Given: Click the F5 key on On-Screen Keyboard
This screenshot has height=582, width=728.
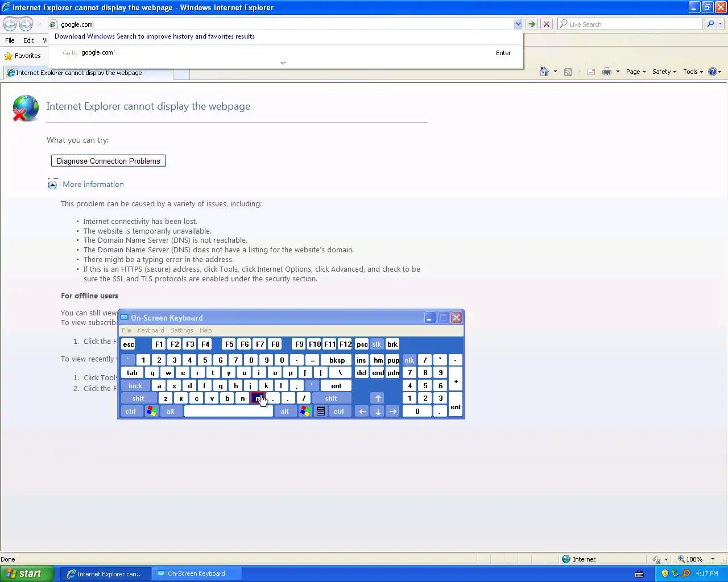Looking at the screenshot, I should [229, 344].
